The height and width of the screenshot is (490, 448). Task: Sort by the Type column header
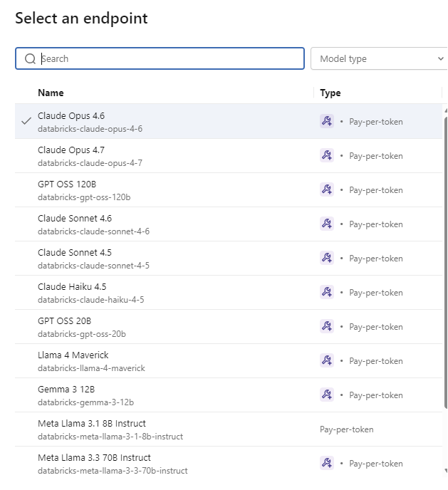pyautogui.click(x=330, y=93)
